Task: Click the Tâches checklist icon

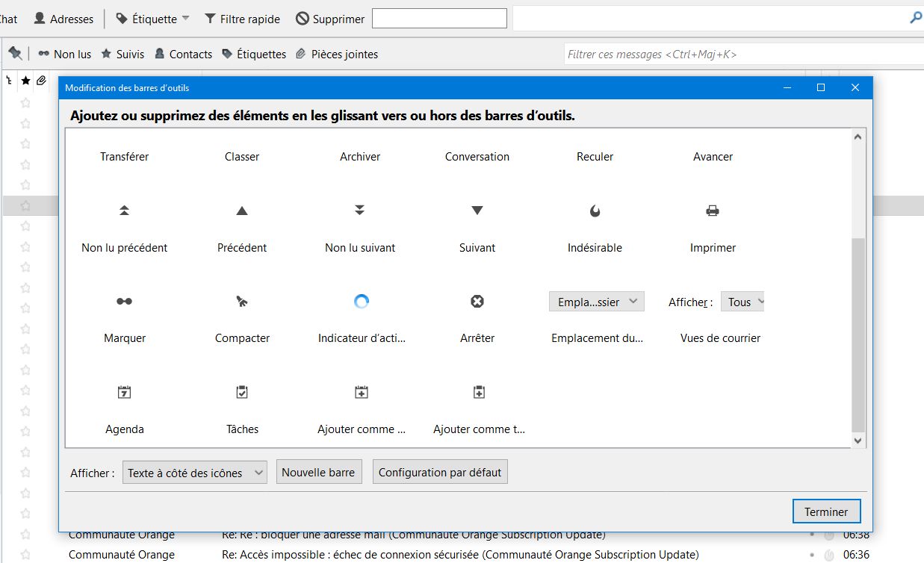Action: tap(241, 392)
